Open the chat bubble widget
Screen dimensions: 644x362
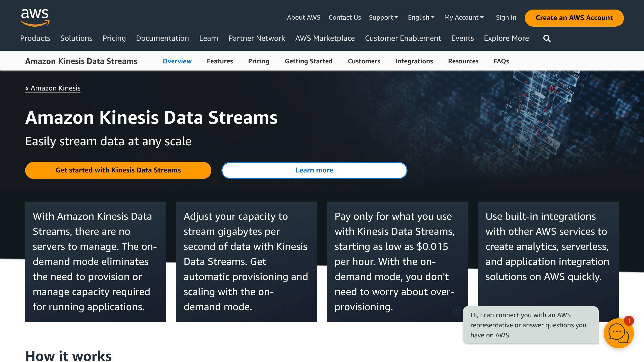(619, 333)
